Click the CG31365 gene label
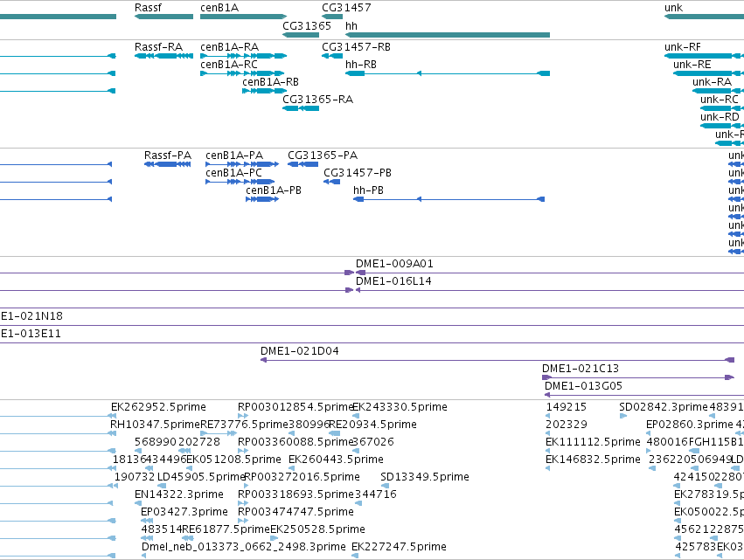The image size is (744, 560). pyautogui.click(x=307, y=26)
